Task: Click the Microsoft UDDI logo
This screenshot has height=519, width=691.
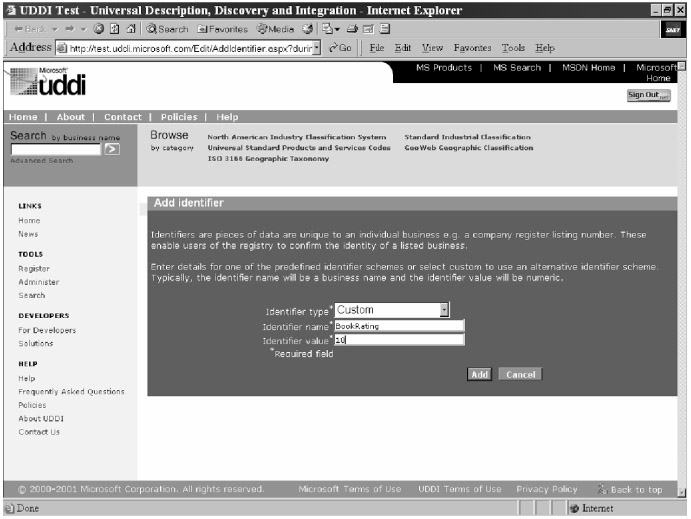Action: point(48,85)
